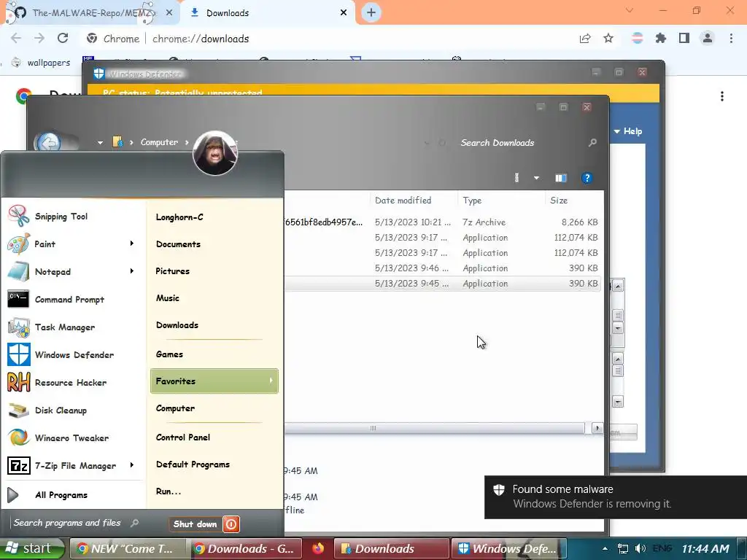Open Chrome three-dot menu

(731, 39)
